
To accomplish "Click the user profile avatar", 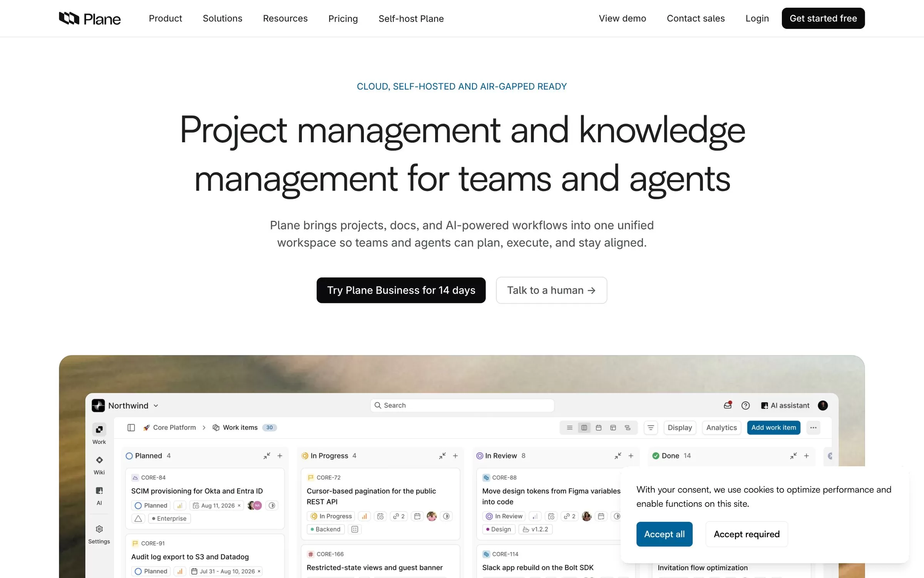I will 823,405.
